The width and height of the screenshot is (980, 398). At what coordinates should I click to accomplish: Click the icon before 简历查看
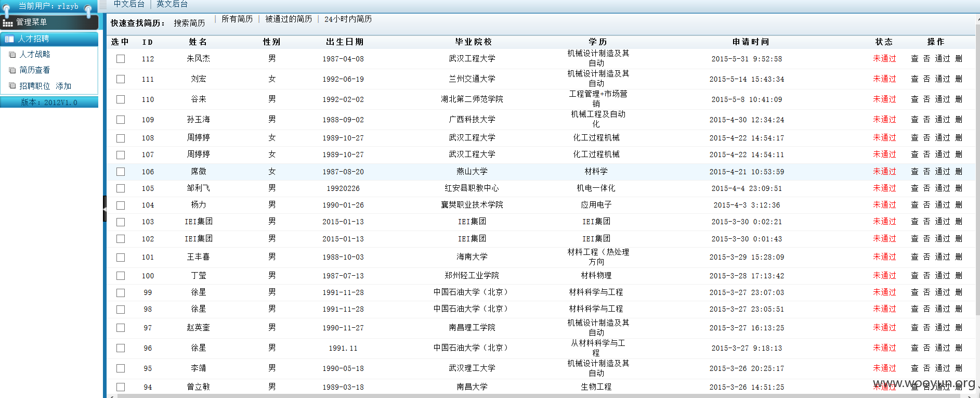coord(12,70)
